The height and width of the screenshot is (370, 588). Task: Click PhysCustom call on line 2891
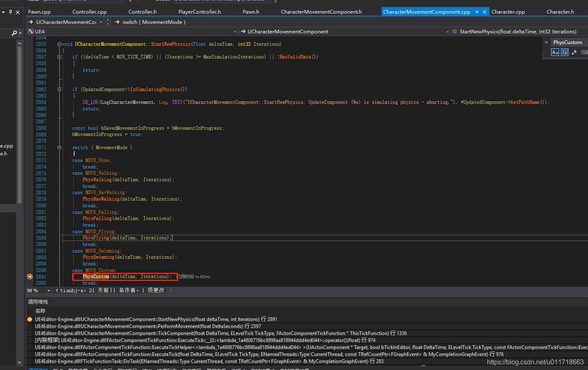point(96,276)
